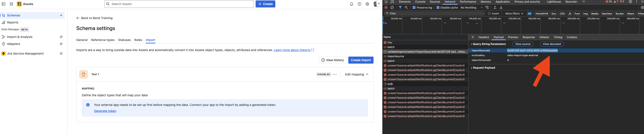Open the Assets settings gear

point(367,4)
